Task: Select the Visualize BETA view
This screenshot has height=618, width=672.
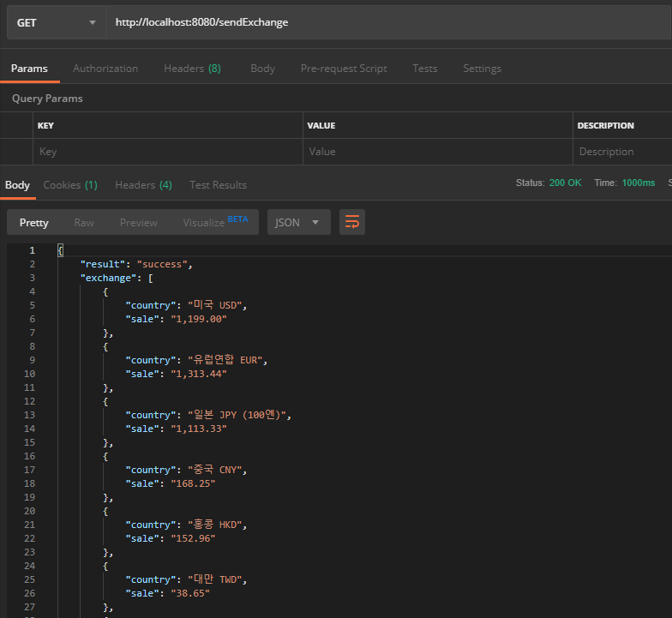Action: pyautogui.click(x=216, y=221)
